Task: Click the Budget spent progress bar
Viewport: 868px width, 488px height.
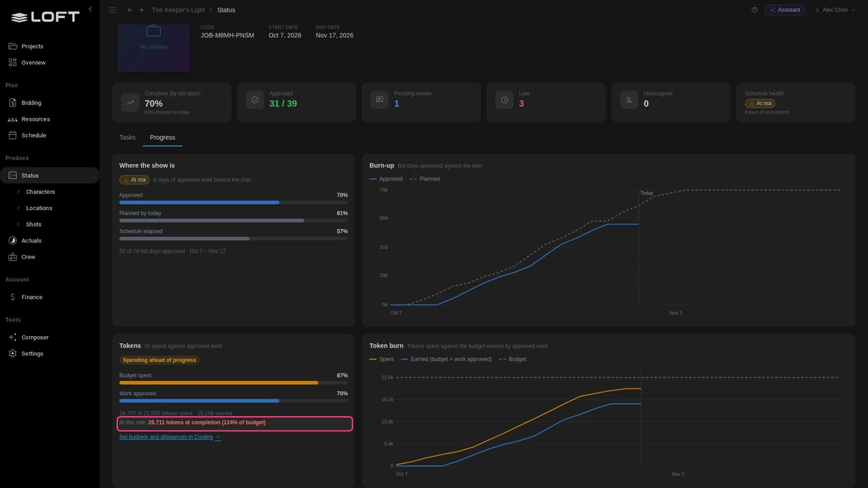Action: click(233, 383)
